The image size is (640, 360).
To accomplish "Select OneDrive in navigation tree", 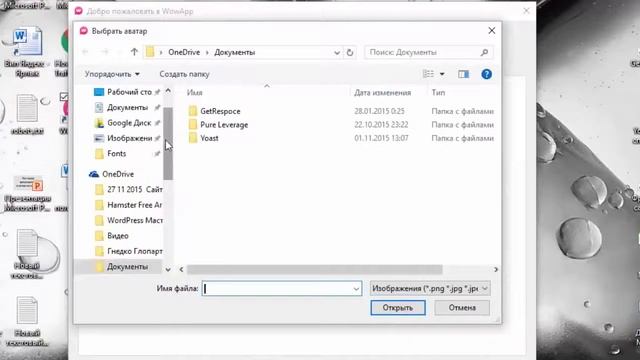I will tap(118, 174).
